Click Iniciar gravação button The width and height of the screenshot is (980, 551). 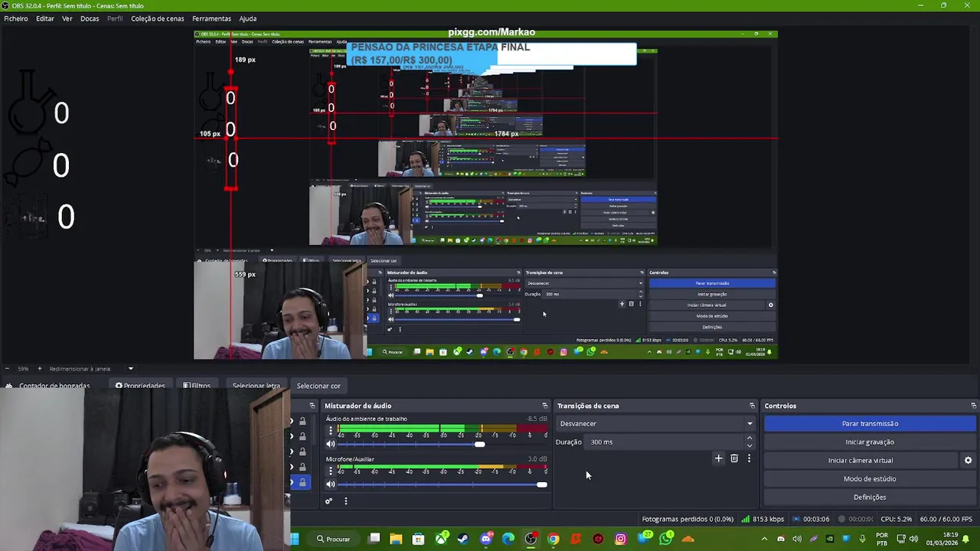click(870, 442)
